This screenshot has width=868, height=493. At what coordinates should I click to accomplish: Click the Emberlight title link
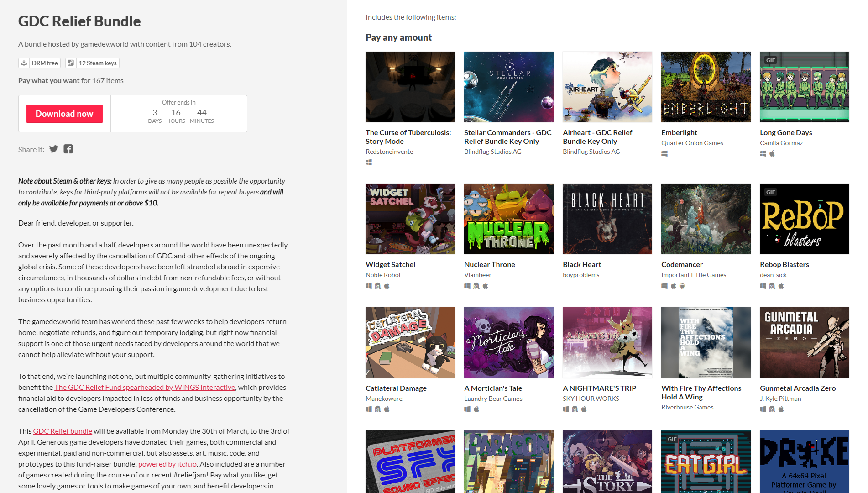tap(679, 132)
